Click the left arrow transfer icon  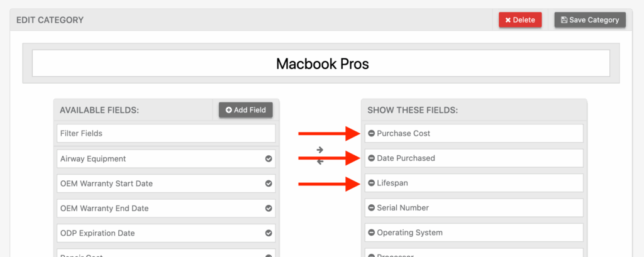319,161
